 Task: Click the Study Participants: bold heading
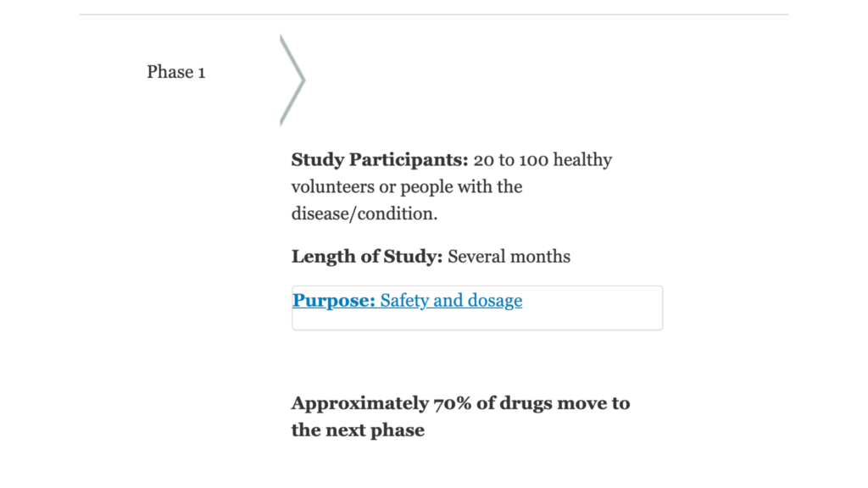click(x=380, y=160)
